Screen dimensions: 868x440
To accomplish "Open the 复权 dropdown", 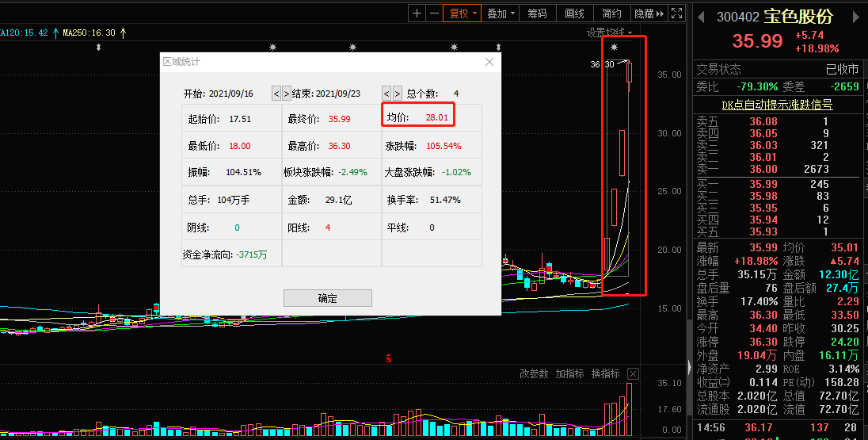I will point(463,13).
